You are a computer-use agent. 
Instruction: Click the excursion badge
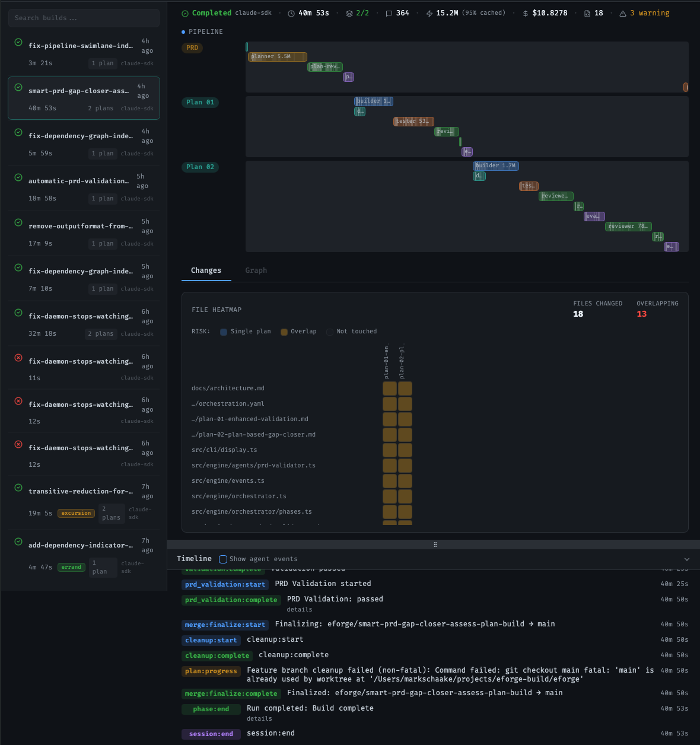pos(77,513)
